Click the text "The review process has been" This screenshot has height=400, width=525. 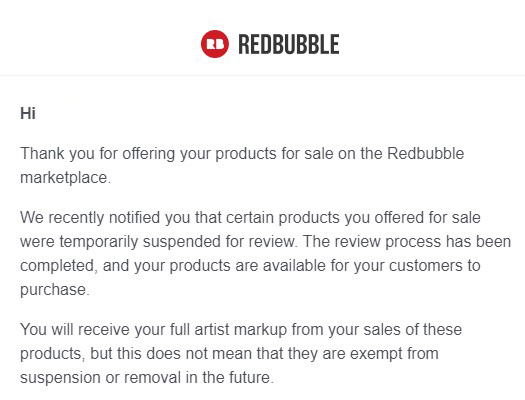tap(407, 242)
